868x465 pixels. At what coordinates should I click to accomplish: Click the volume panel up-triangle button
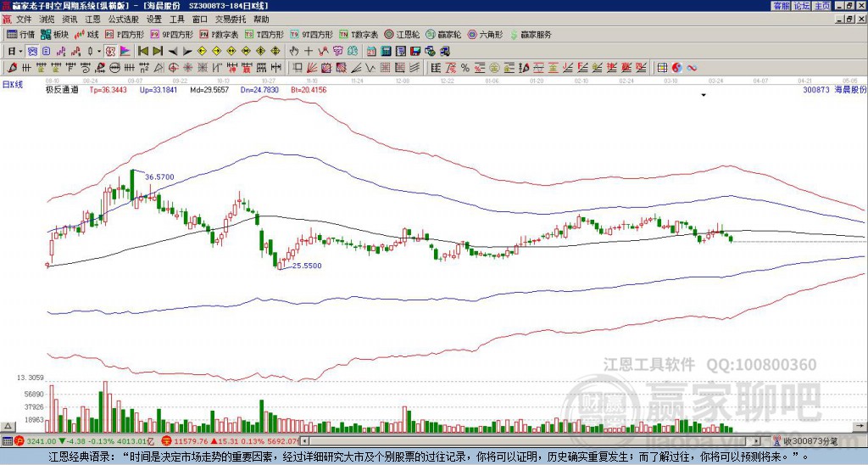[x=8, y=426]
